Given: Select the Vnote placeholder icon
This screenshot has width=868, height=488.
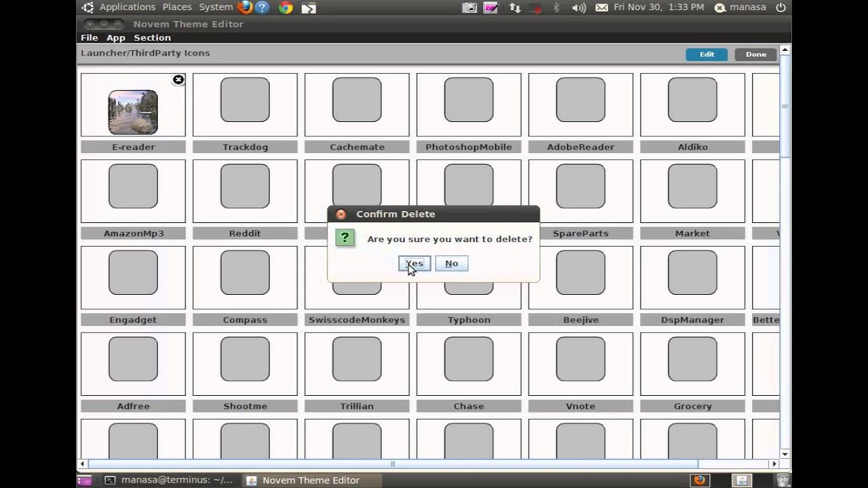Looking at the screenshot, I should click(580, 359).
